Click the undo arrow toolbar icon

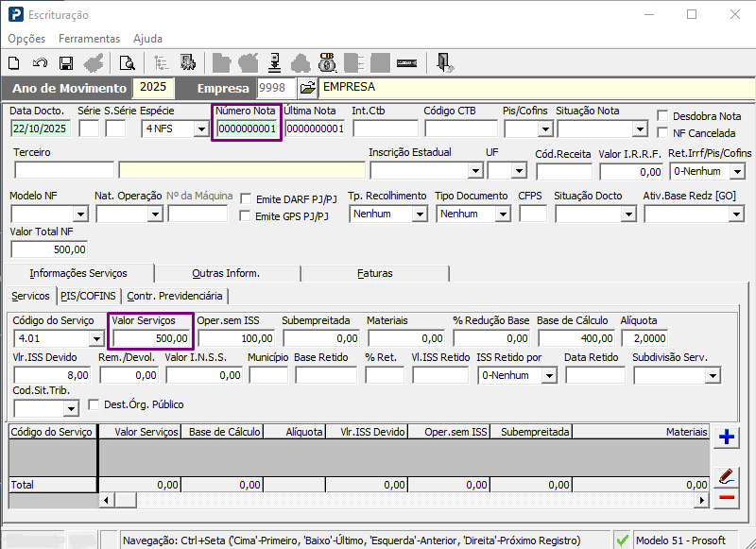pos(40,63)
